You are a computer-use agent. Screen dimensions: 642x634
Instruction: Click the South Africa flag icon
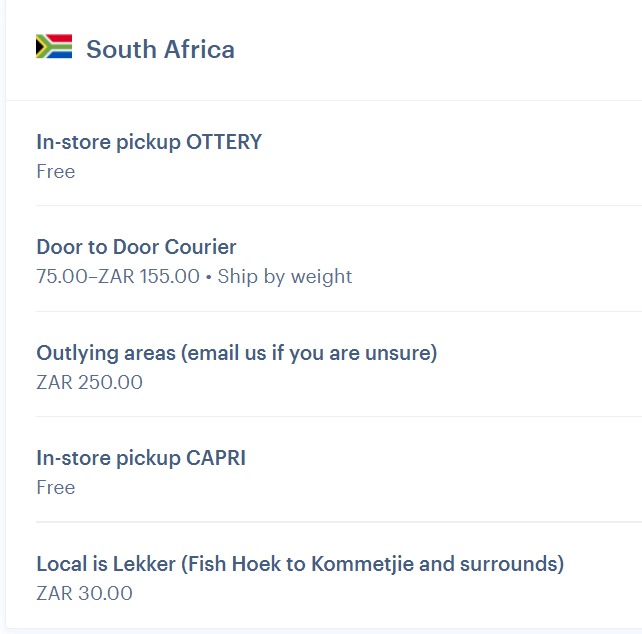[54, 47]
